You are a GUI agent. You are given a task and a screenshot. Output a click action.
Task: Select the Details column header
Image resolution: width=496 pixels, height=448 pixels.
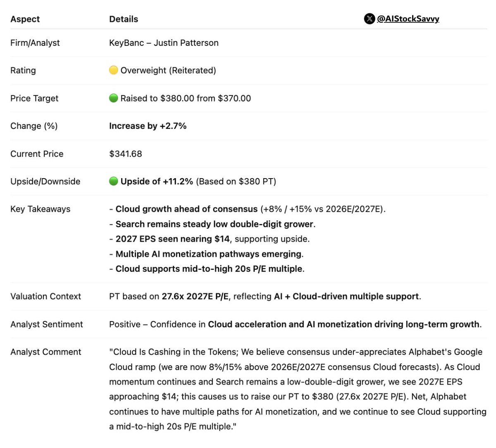click(x=124, y=19)
